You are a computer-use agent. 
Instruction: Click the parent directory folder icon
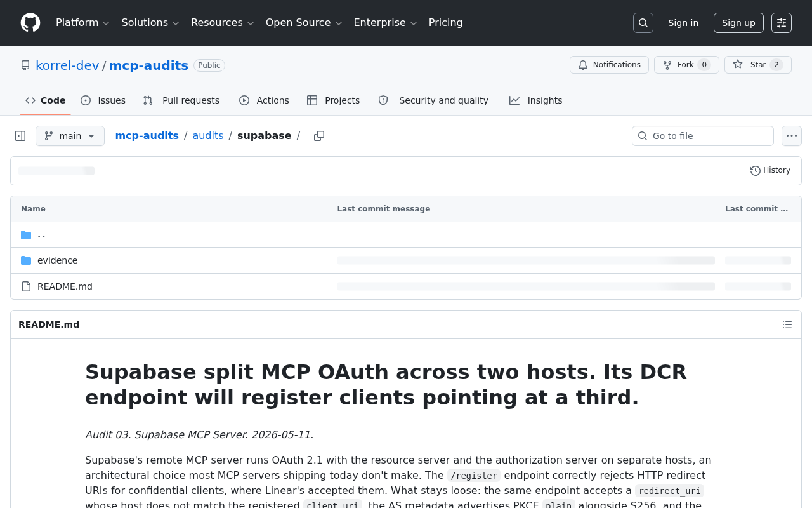tap(26, 235)
